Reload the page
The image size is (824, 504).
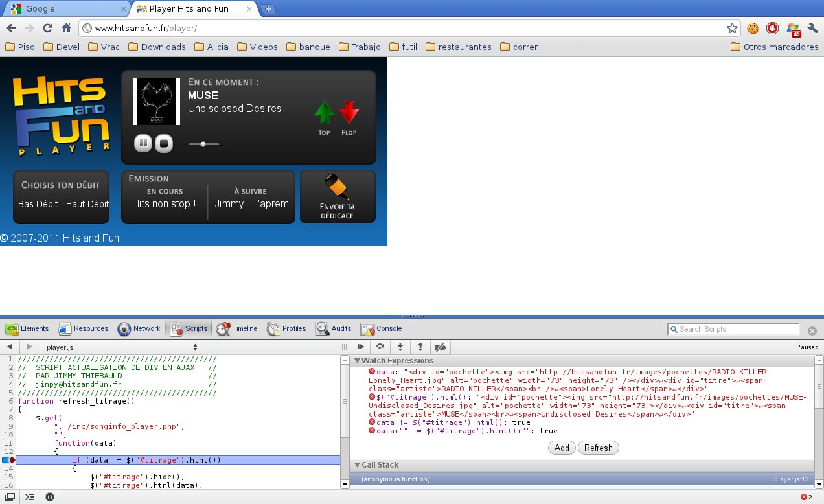coord(47,28)
